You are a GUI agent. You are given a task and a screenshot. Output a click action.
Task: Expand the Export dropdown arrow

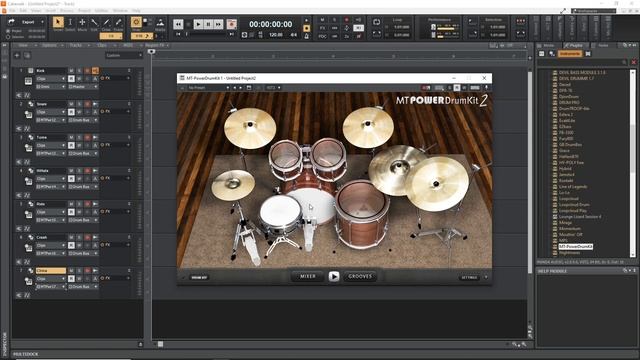(42, 22)
